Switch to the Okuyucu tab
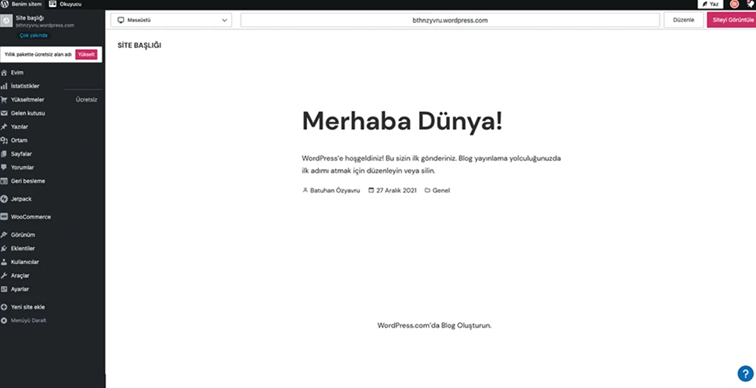756x388 pixels. click(x=65, y=4)
